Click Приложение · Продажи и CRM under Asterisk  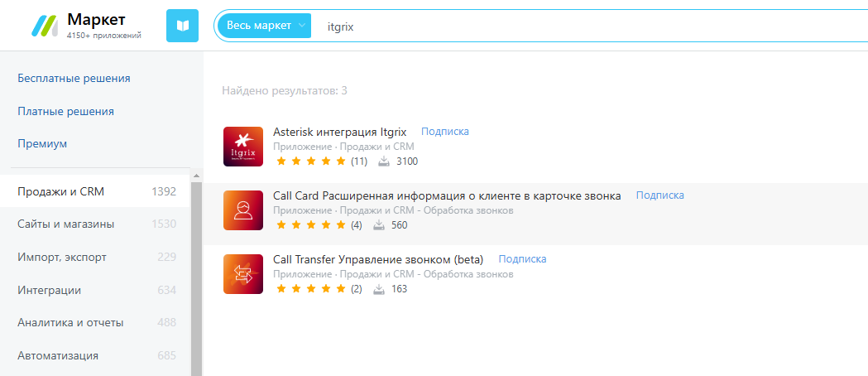coord(343,147)
